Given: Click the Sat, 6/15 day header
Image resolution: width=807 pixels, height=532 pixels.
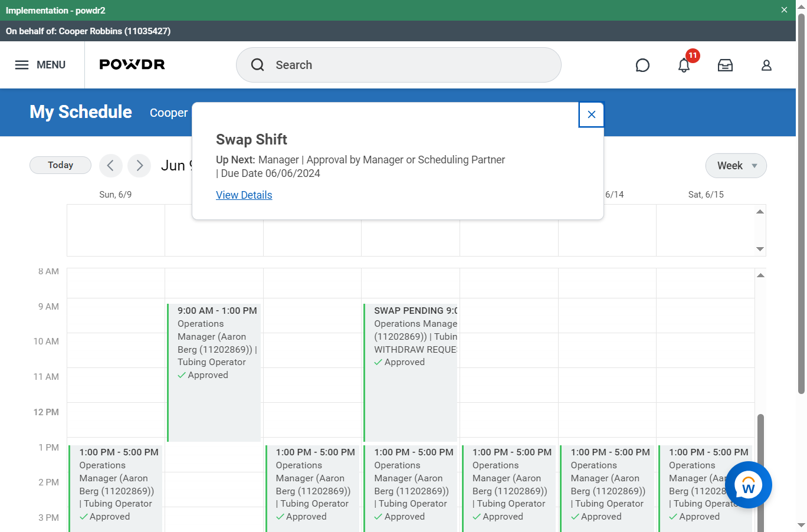Looking at the screenshot, I should (x=706, y=195).
